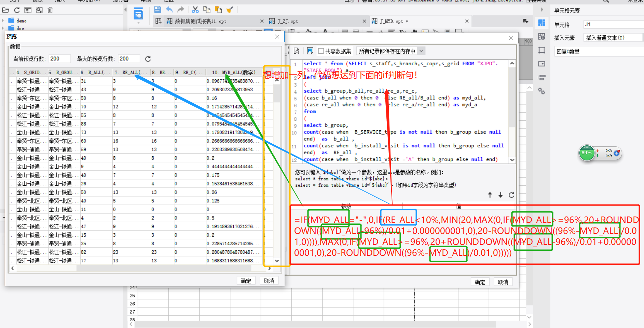The image size is (644, 328).
Task: Click the new template grid-plus icon
Action: click(x=159, y=21)
